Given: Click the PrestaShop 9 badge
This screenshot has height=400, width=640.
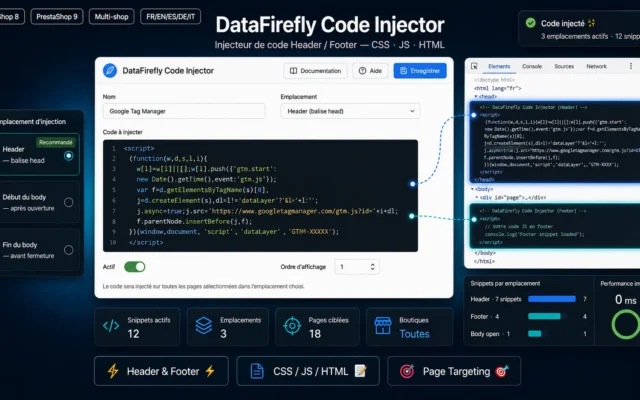Looking at the screenshot, I should [57, 17].
